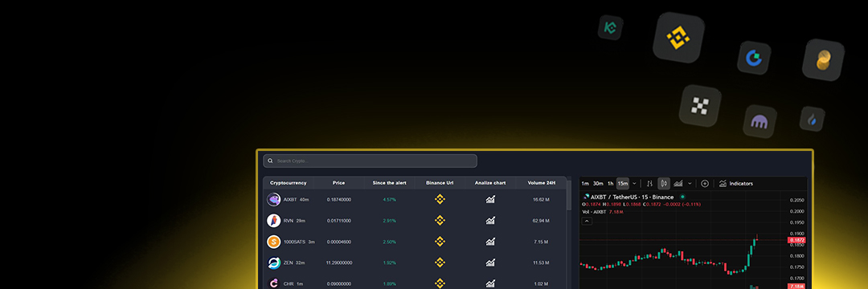Open the Binance link for RVN

pyautogui.click(x=440, y=221)
